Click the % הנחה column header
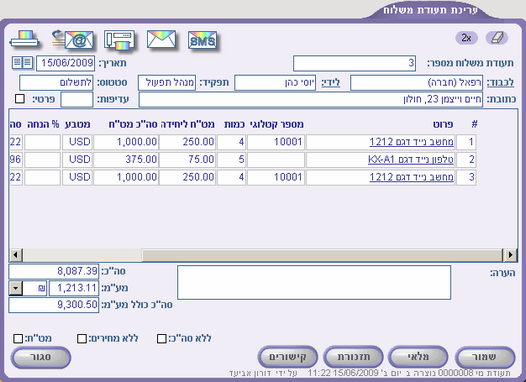 point(43,125)
